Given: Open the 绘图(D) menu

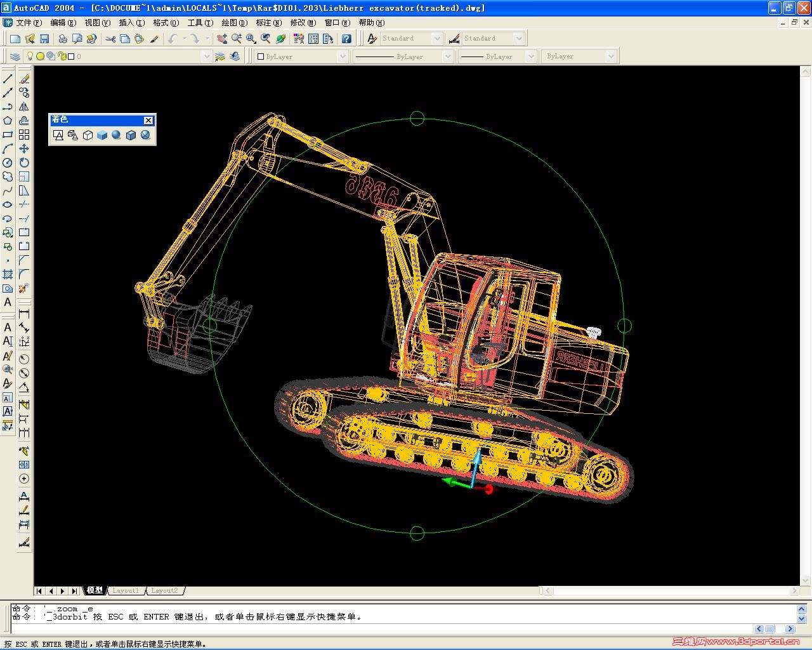Looking at the screenshot, I should pyautogui.click(x=234, y=23).
